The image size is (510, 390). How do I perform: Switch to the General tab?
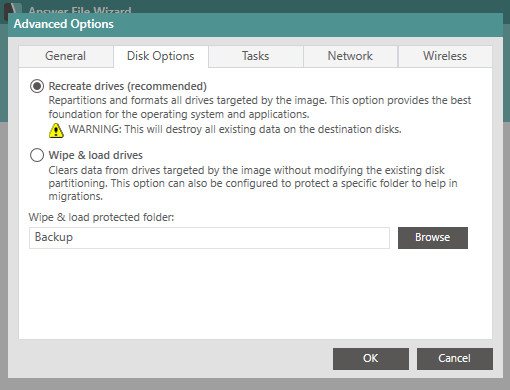[x=66, y=56]
